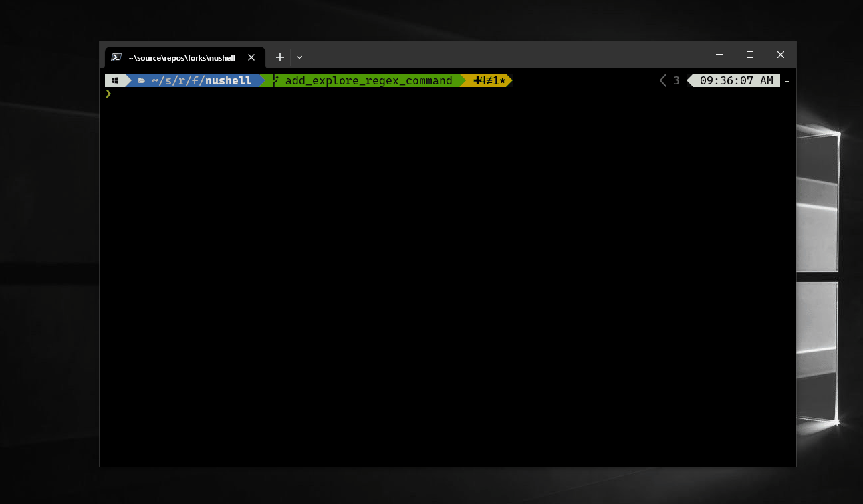Click the git status segment showing +4≠1*
The width and height of the screenshot is (863, 504).
pos(488,80)
